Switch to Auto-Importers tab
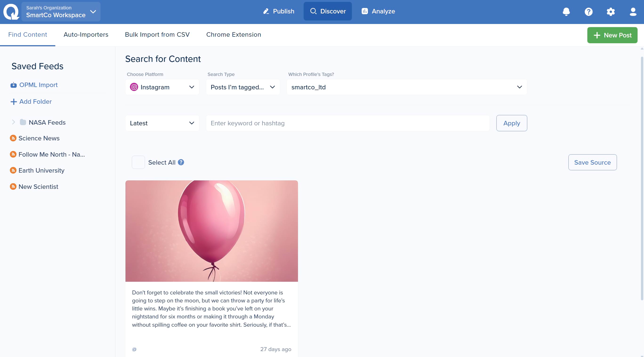 (86, 35)
